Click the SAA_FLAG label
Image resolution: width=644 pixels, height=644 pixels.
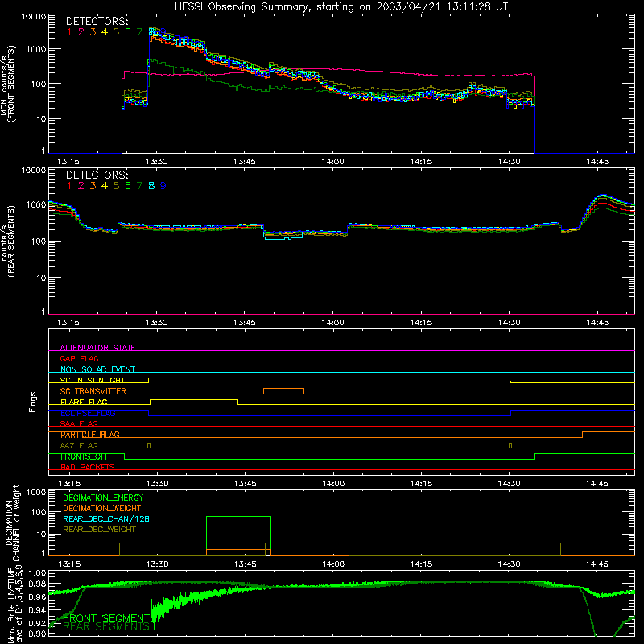pyautogui.click(x=79, y=423)
